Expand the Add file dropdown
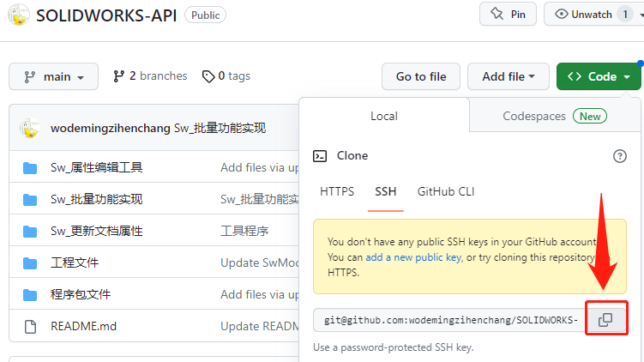Image resolution: width=644 pixels, height=362 pixels. click(508, 76)
